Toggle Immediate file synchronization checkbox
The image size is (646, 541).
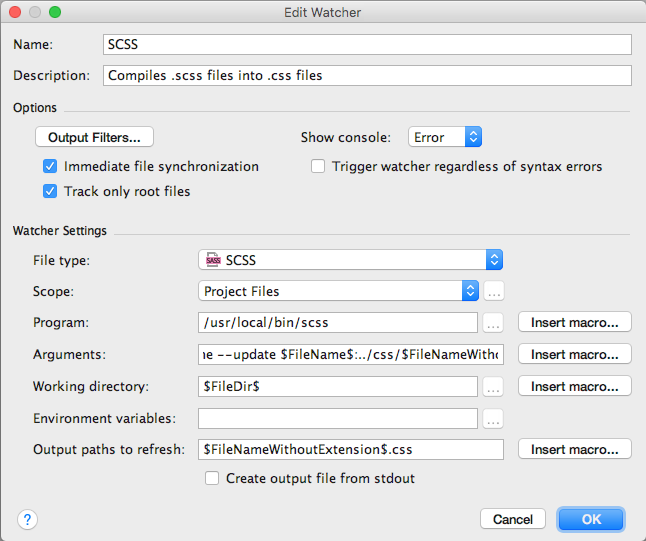click(x=50, y=166)
